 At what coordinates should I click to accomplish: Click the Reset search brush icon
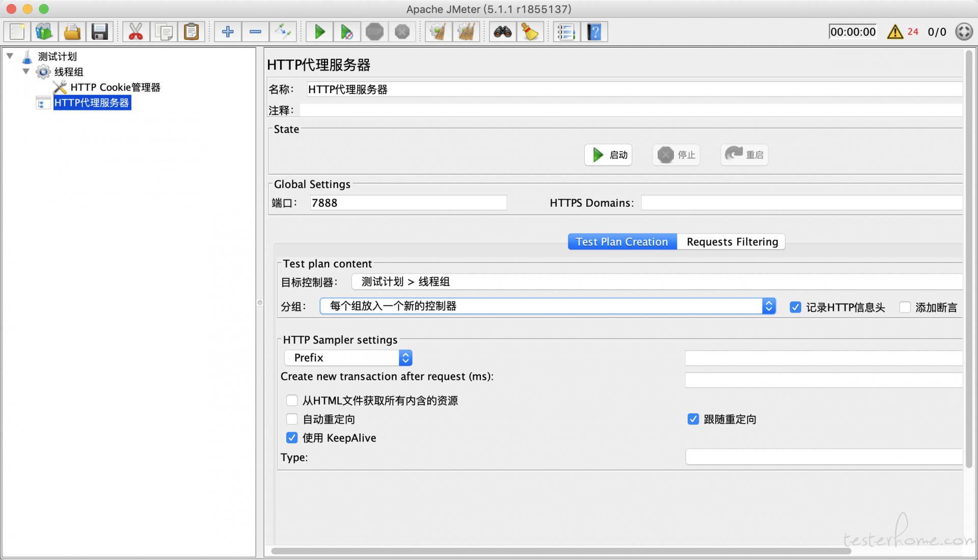530,32
